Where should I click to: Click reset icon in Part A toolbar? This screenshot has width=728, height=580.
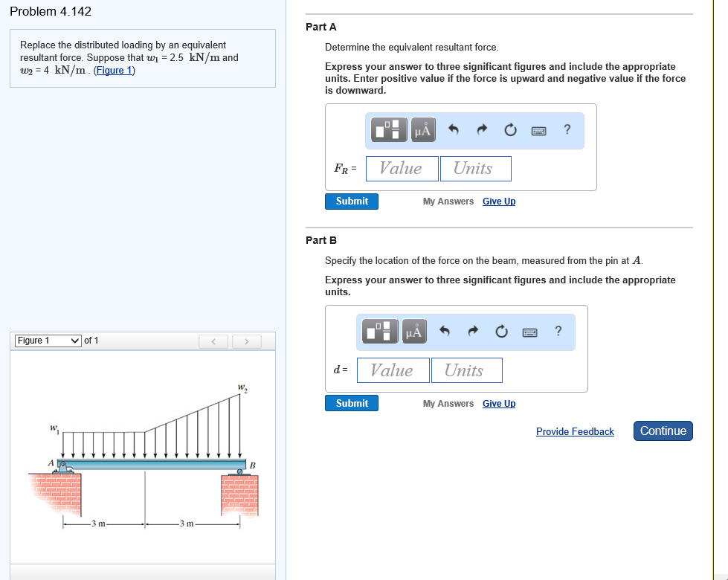(x=510, y=130)
